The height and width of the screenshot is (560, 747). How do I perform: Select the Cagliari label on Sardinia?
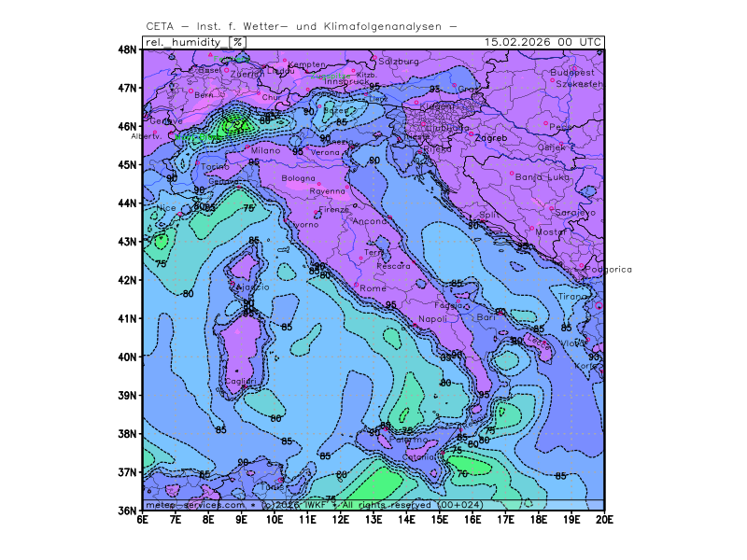[241, 381]
